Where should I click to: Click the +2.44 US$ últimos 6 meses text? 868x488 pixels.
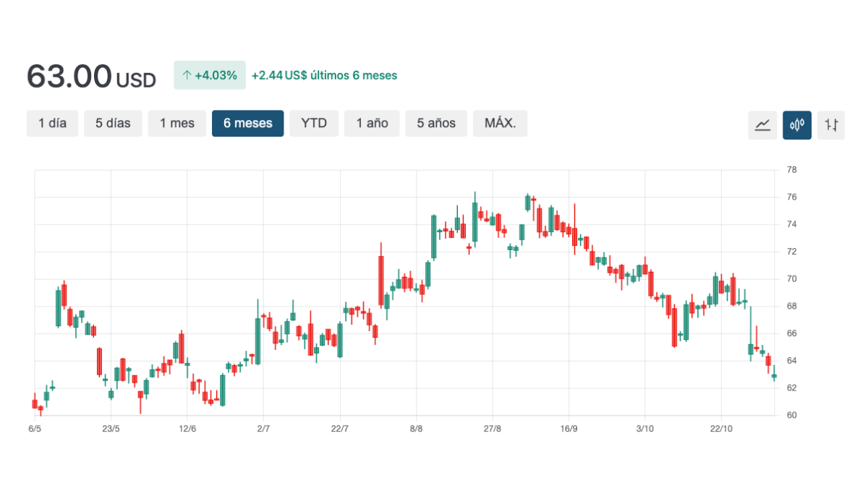tap(324, 75)
